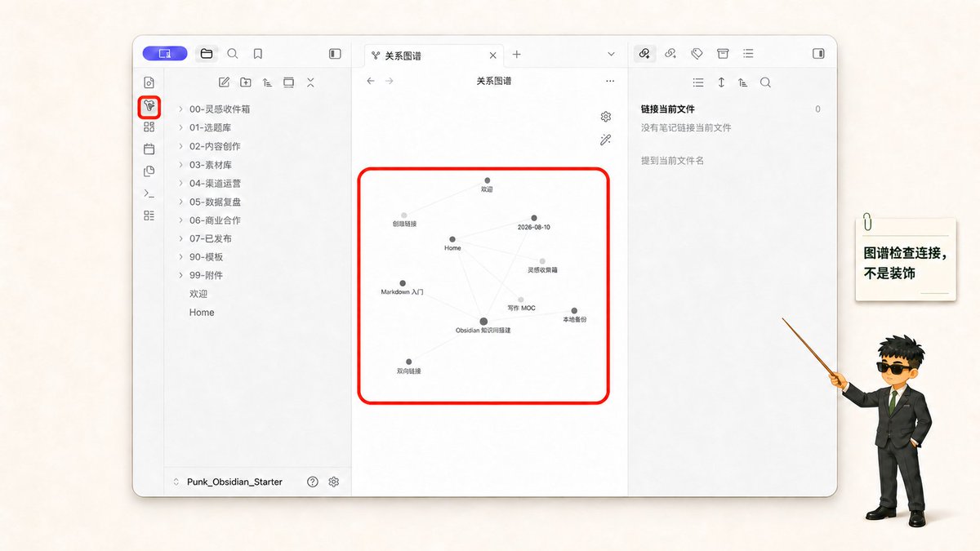980x551 pixels.
Task: Change sort order in the file explorer
Action: 267,82
